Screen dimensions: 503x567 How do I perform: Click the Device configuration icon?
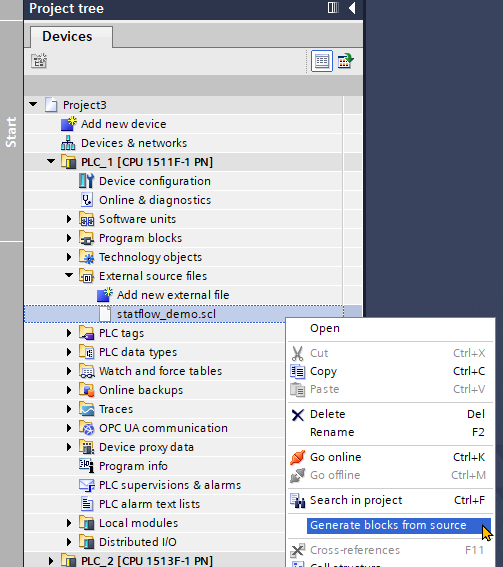click(86, 181)
